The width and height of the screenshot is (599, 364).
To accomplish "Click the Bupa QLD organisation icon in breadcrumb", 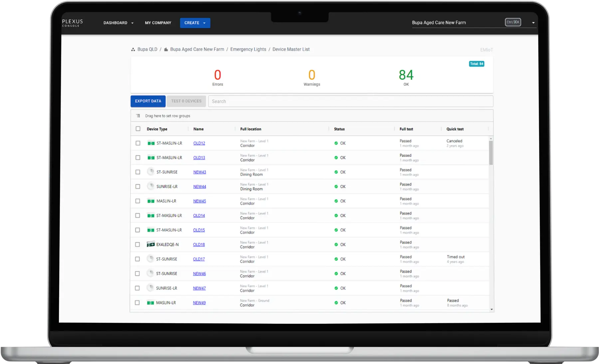I will (x=133, y=50).
